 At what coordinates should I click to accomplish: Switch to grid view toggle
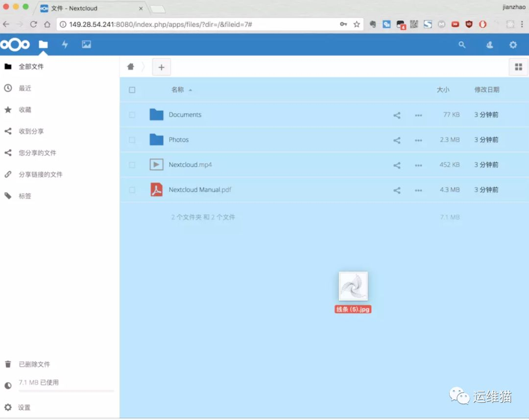(x=518, y=67)
